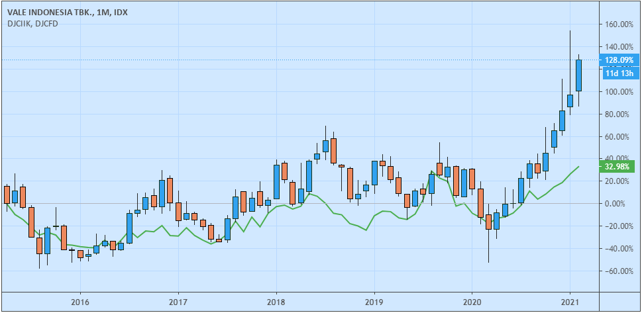Click the -40.00% price axis label

tap(619, 249)
